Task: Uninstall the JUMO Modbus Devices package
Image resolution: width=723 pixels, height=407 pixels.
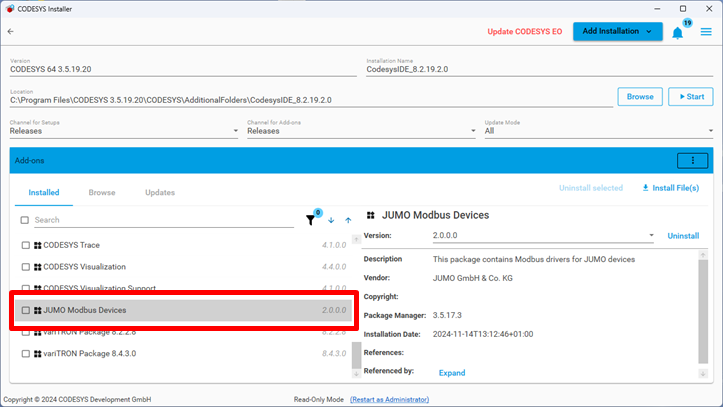Action: (683, 236)
